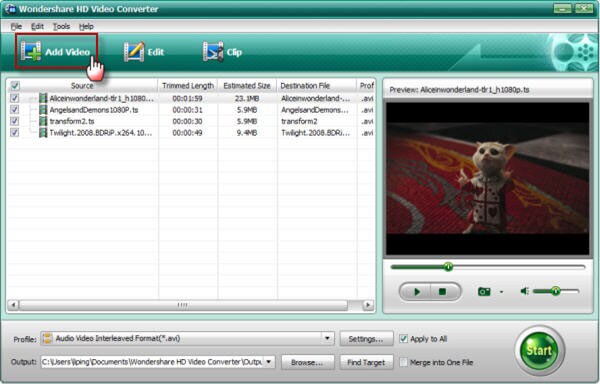The height and width of the screenshot is (384, 600).
Task: Select the Twilight.2008.BDRiP.x264 file name
Action: (101, 133)
